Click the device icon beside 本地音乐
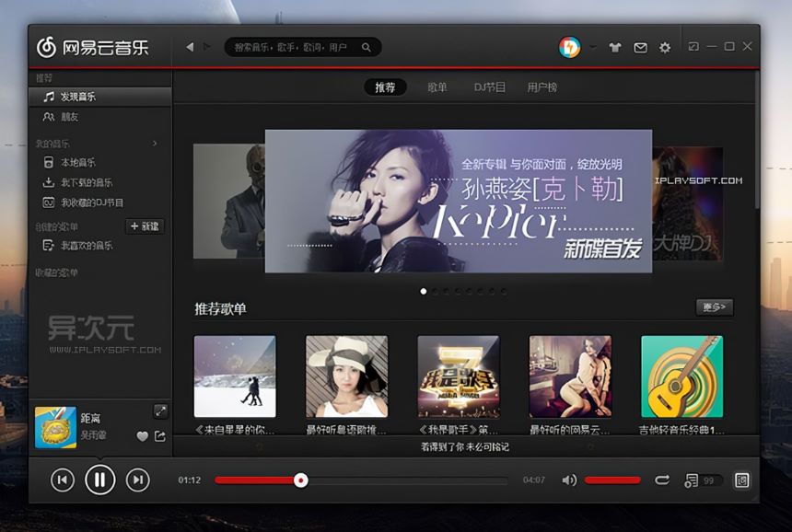 [49, 163]
